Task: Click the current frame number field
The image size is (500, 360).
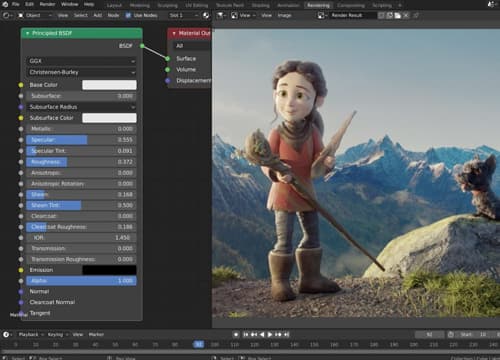Action: pyautogui.click(x=429, y=334)
